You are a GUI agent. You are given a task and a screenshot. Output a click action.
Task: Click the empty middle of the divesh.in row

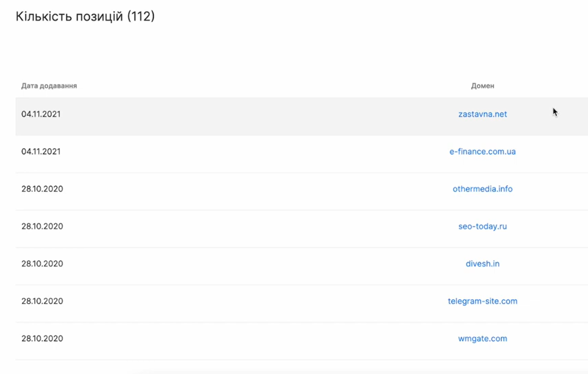(254, 264)
